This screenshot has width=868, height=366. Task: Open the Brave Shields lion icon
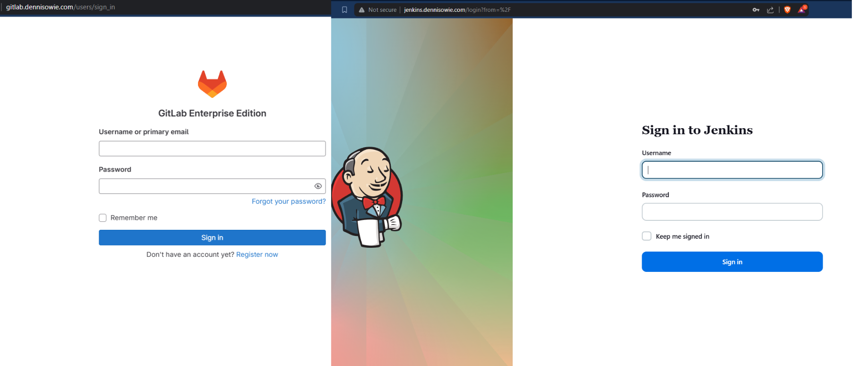click(x=787, y=10)
